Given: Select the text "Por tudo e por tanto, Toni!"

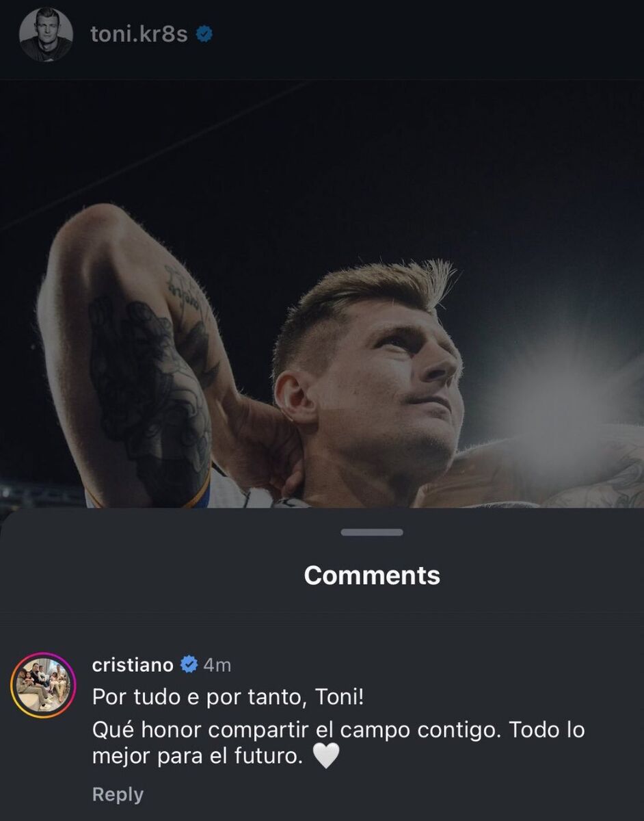Looking at the screenshot, I should 229,699.
